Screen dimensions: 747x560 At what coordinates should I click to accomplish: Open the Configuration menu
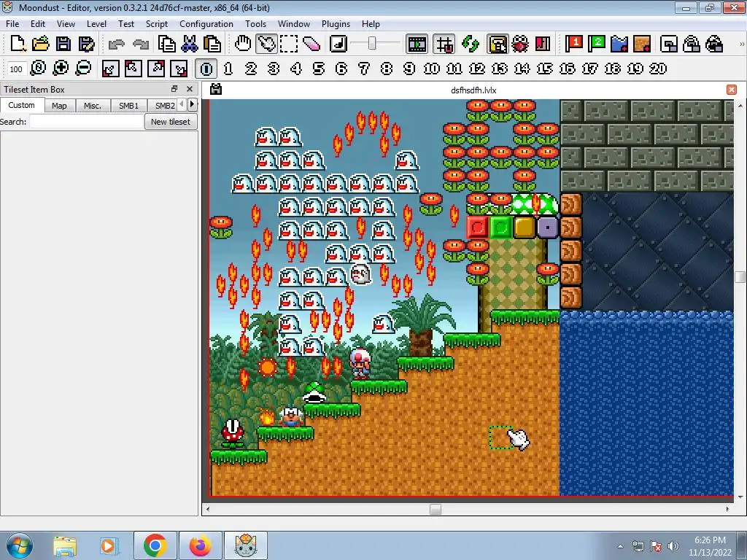(206, 24)
